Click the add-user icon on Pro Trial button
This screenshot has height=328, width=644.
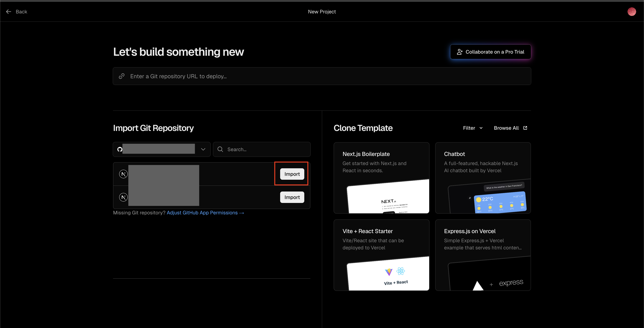[460, 52]
